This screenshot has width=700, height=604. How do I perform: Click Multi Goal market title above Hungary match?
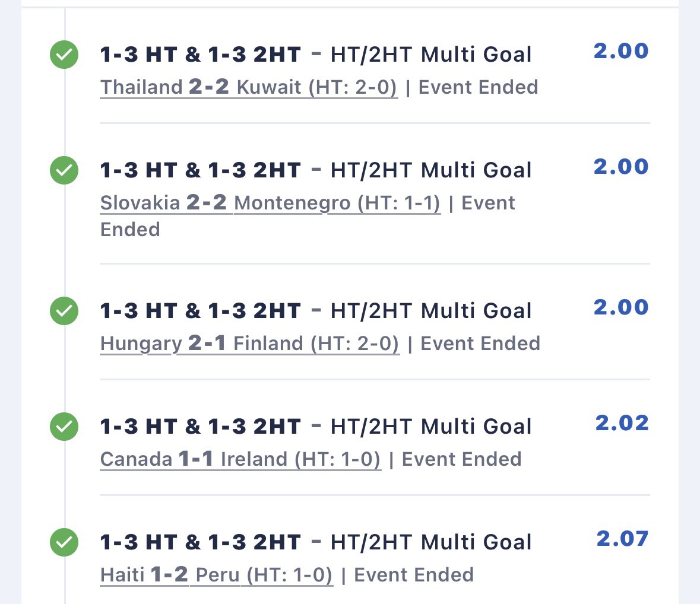[x=316, y=310]
